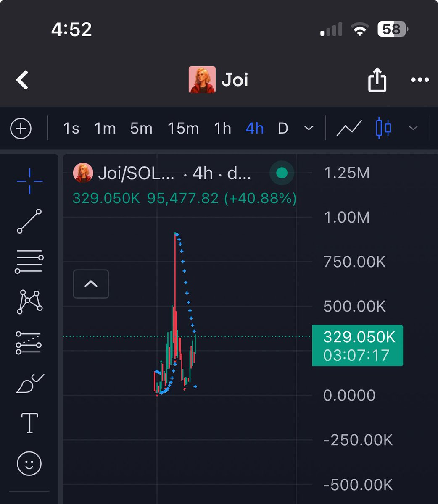The height and width of the screenshot is (504, 438).
Task: Tap the -250.00K price axis label
Action: click(358, 440)
